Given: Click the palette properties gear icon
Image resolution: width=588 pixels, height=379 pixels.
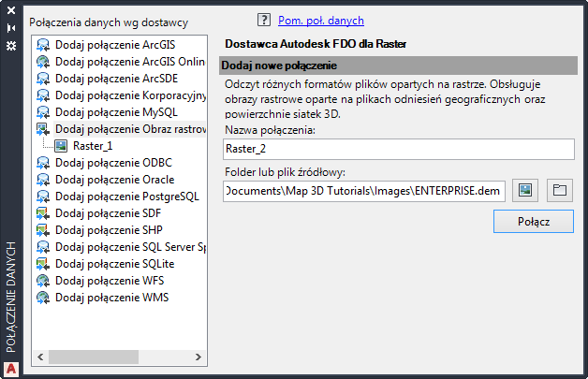Looking at the screenshot, I should pyautogui.click(x=11, y=45).
